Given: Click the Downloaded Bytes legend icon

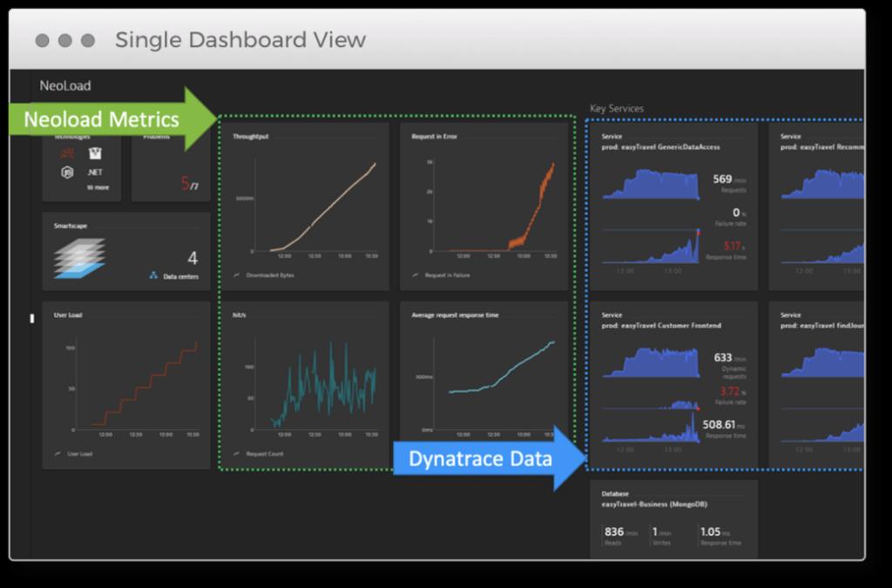Looking at the screenshot, I should 237,274.
